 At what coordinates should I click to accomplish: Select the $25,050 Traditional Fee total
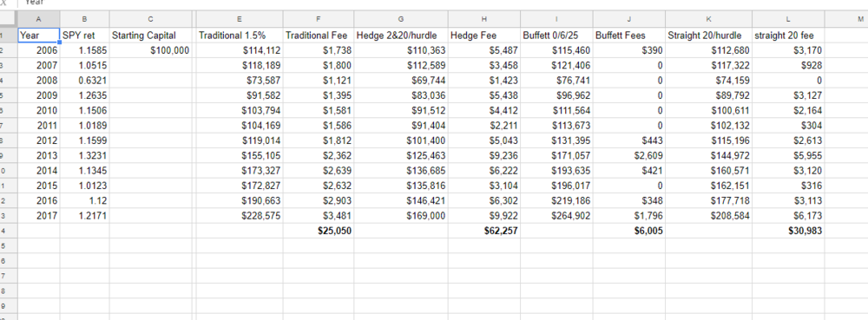[x=319, y=231]
